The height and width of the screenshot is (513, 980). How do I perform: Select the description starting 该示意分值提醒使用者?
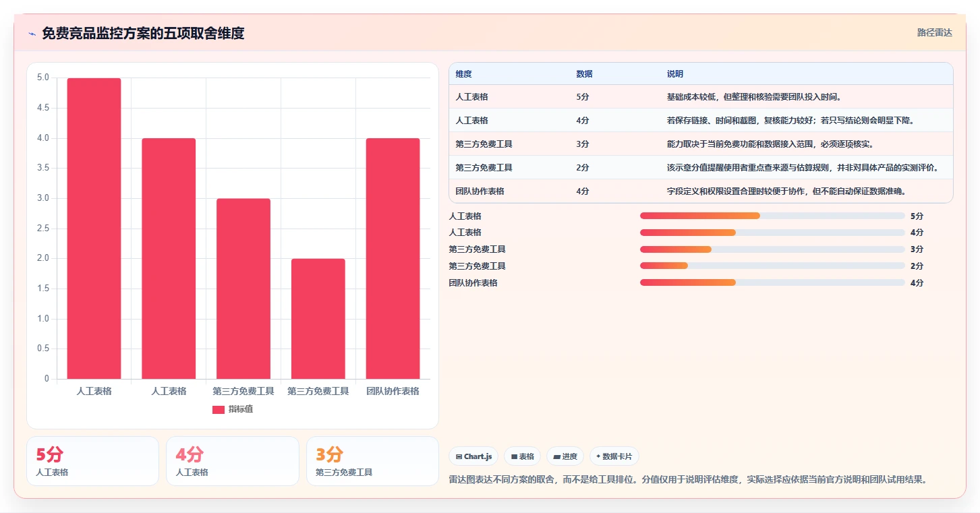point(803,168)
